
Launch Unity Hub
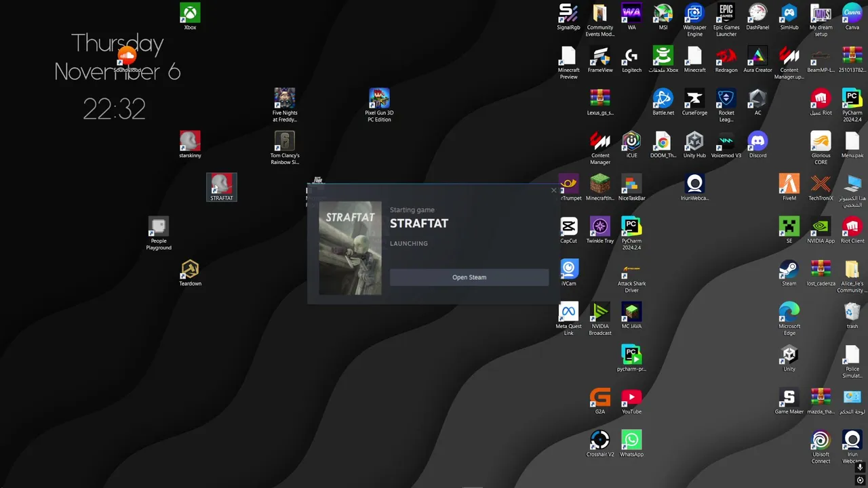point(694,144)
